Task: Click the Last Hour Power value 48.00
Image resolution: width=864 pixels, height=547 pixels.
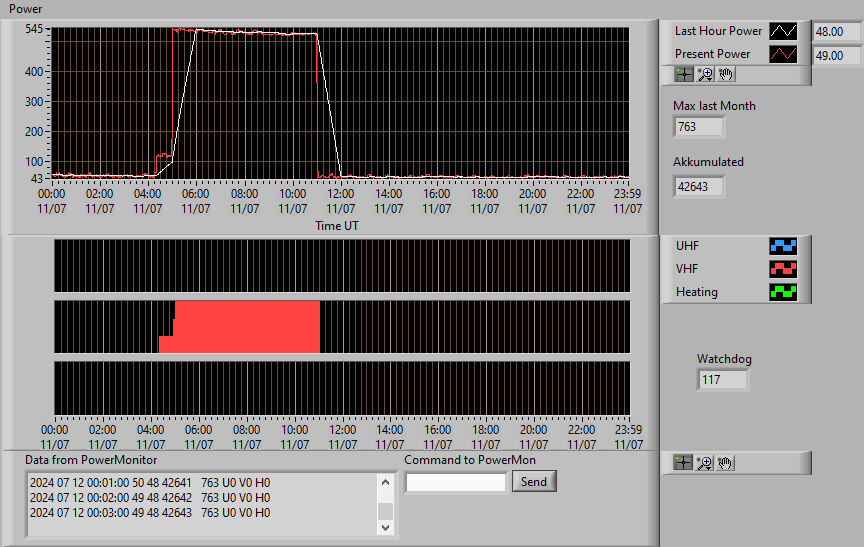Action: coord(836,32)
